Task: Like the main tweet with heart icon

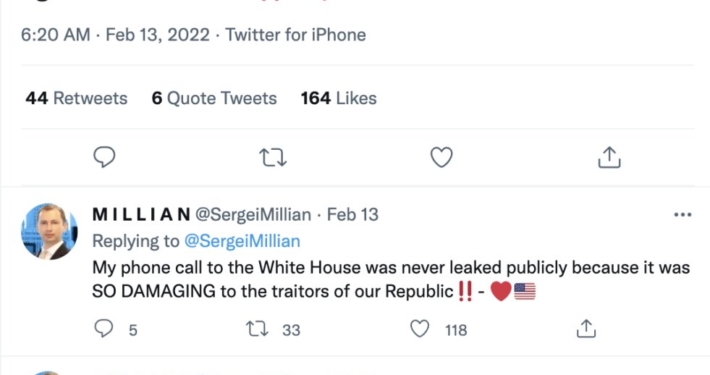Action: (x=441, y=157)
